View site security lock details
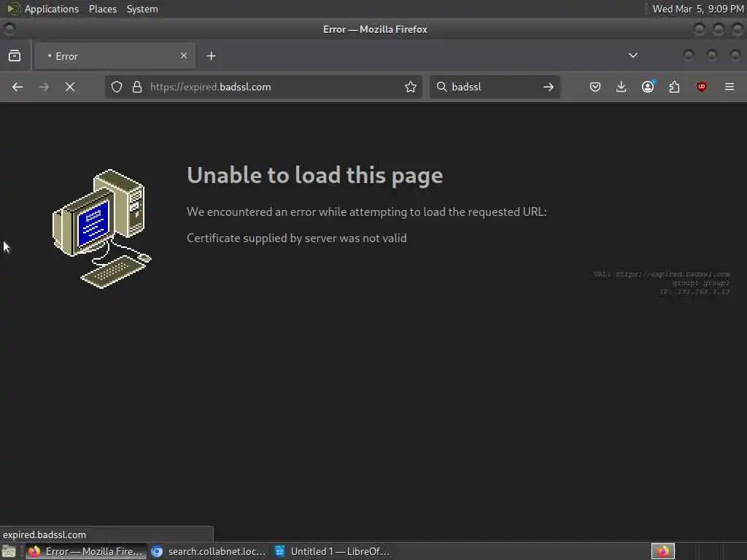Viewport: 747px width, 560px height. (x=137, y=87)
